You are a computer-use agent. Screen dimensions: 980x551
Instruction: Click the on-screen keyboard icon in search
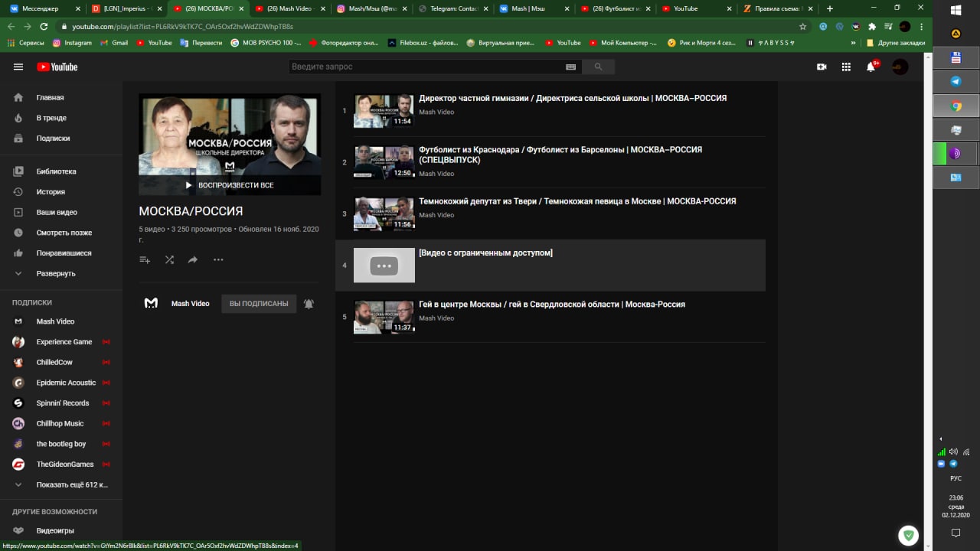(570, 67)
